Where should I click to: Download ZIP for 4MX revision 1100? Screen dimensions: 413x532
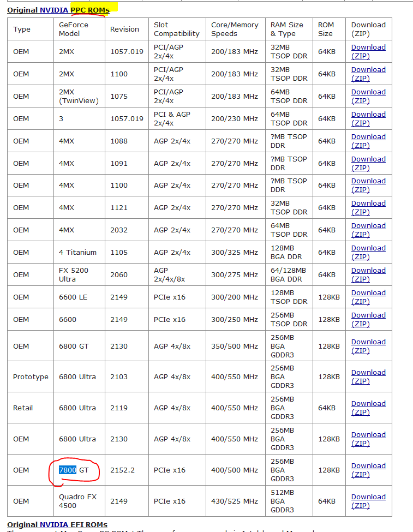point(368,186)
